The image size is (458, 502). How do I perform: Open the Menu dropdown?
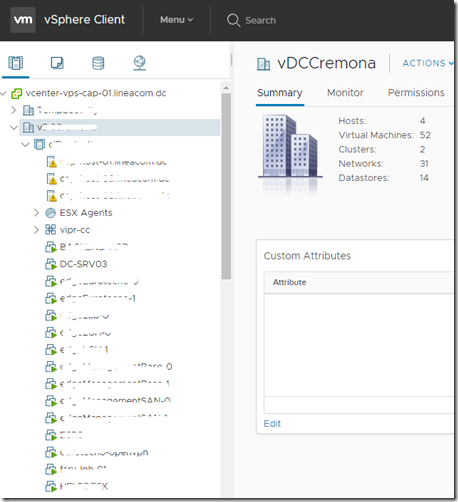click(176, 20)
